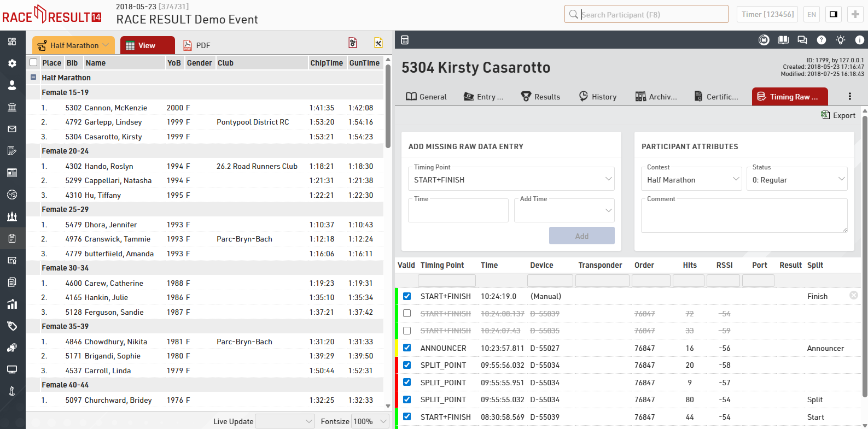Screen dimensions: 868x429
Task: Switch to the Results tab
Action: (540, 97)
